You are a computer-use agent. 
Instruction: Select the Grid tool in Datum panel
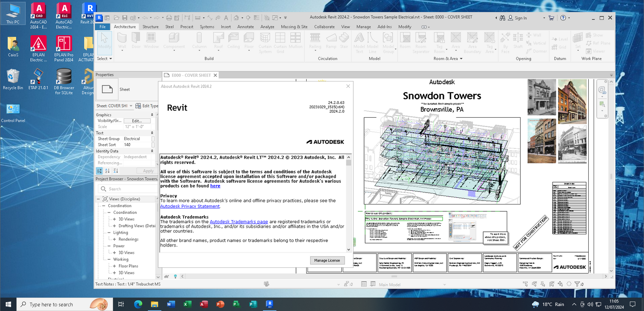[559, 47]
